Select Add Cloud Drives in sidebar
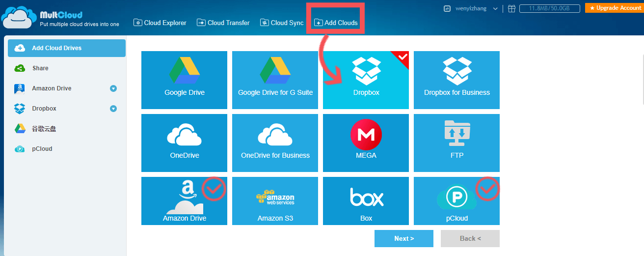The image size is (644, 256). (x=67, y=48)
